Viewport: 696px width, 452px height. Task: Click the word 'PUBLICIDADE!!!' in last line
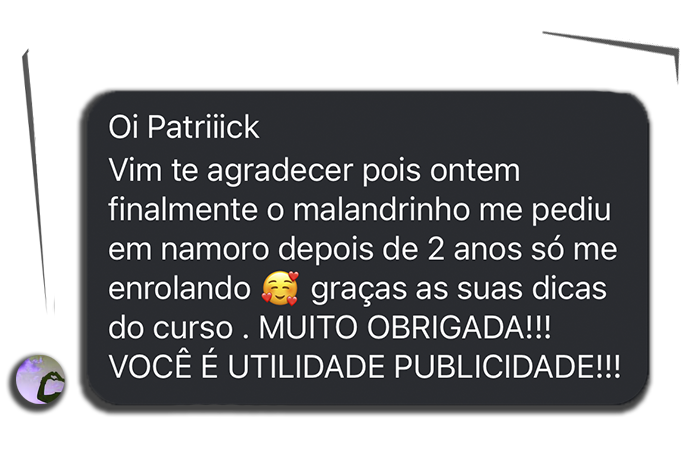(507, 367)
